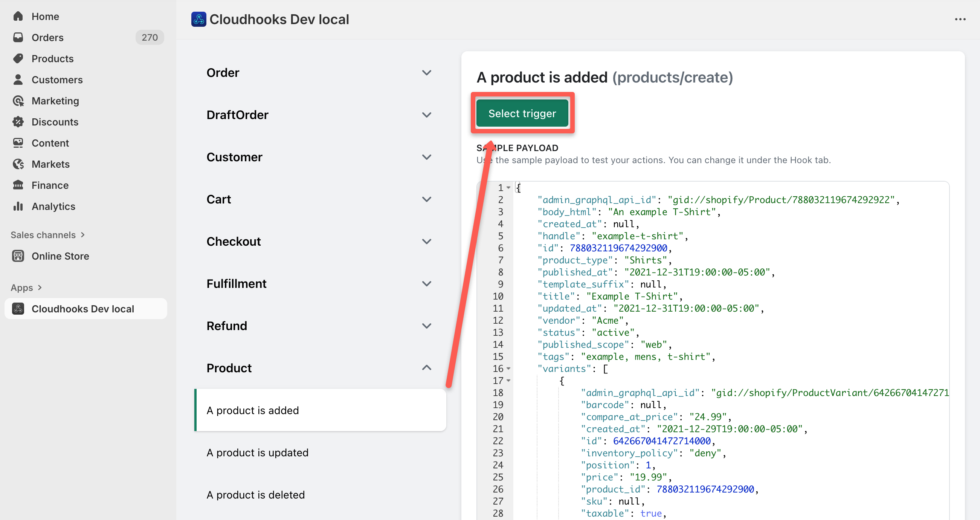Screen dimensions: 980x520
Task: Fold the JSON code at line 16
Action: tap(508, 369)
